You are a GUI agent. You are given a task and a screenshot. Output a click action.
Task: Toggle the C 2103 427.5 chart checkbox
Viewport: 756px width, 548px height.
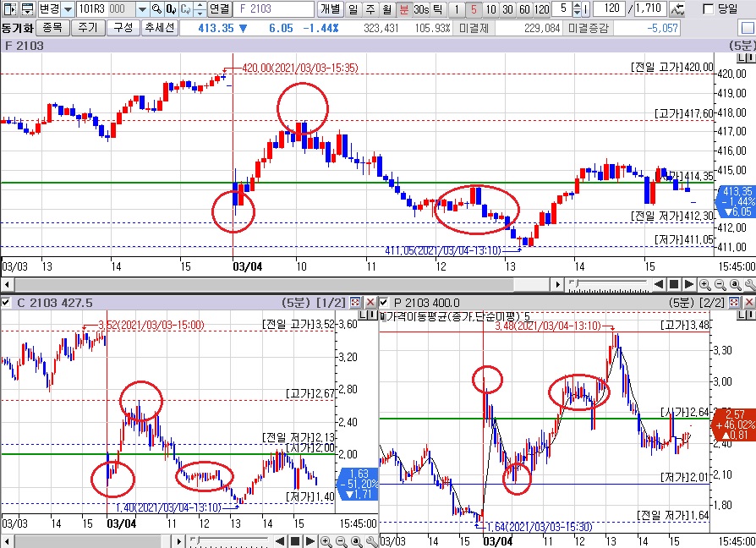click(6, 302)
